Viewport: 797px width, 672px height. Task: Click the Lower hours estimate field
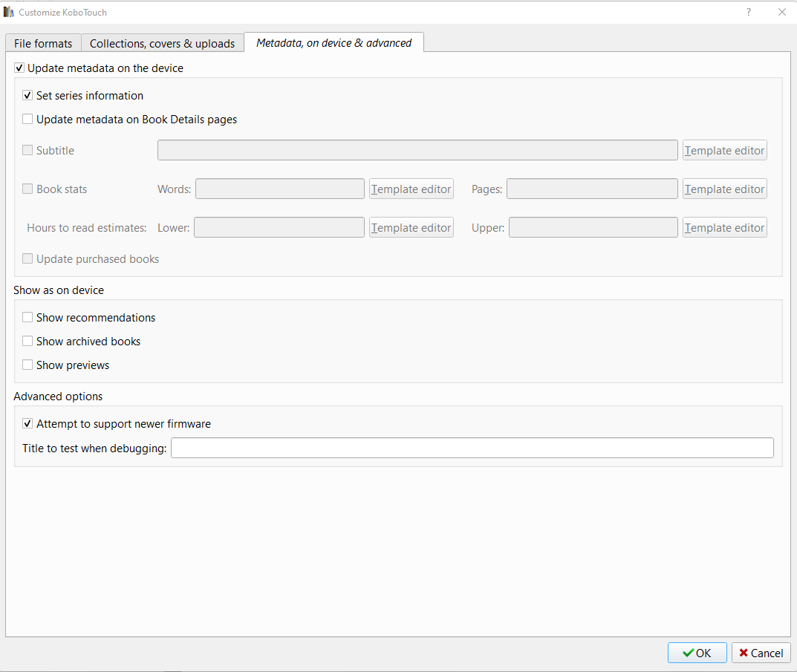[x=279, y=227]
